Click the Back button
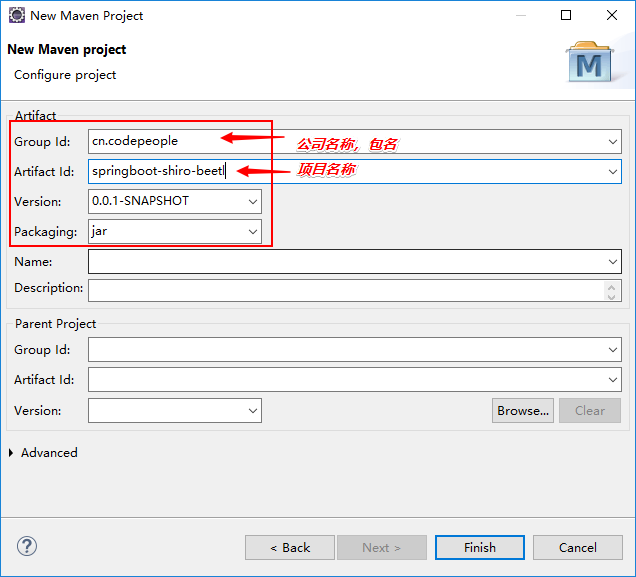636x577 pixels. (290, 547)
